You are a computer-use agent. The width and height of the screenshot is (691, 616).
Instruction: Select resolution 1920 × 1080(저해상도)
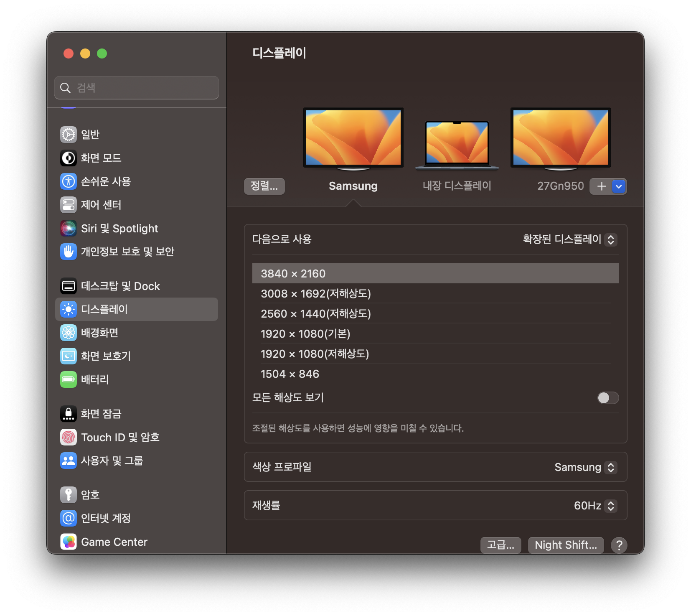pos(436,354)
